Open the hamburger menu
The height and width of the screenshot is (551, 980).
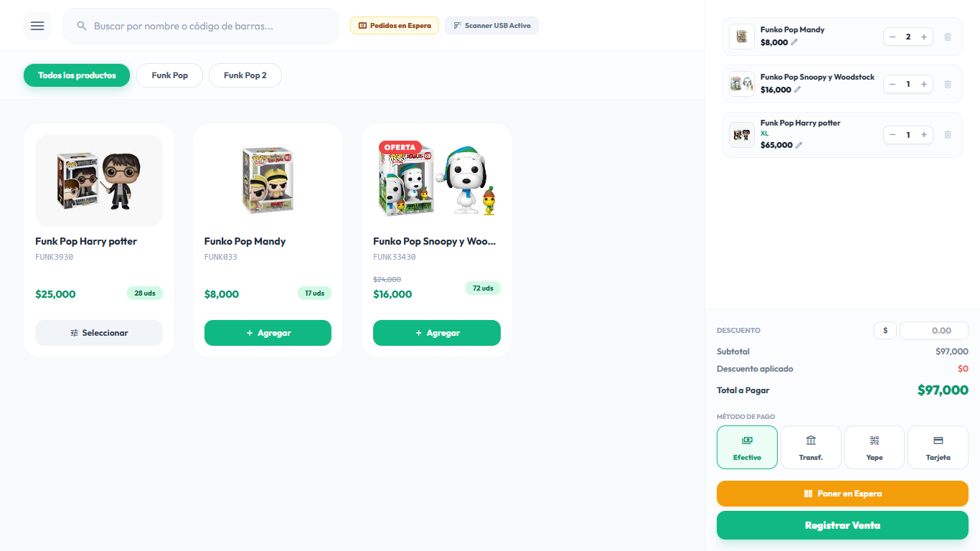pos(37,26)
